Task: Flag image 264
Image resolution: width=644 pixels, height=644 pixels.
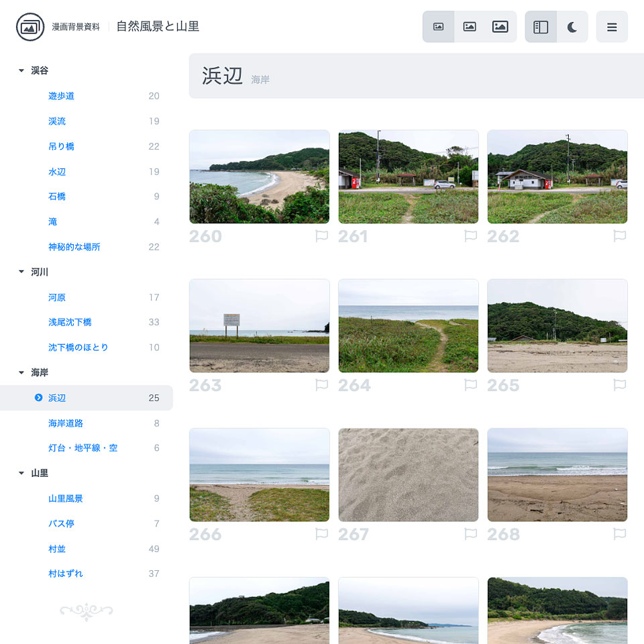Action: click(x=471, y=384)
